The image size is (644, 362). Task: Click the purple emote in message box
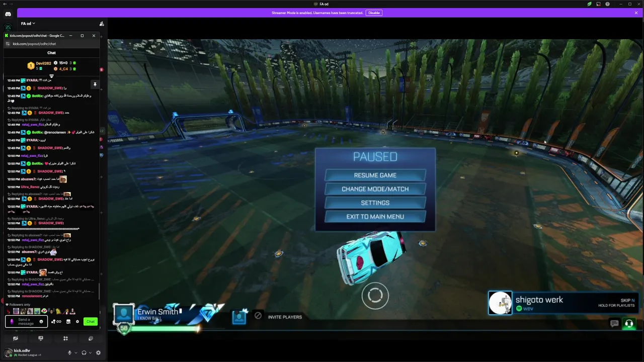pos(12,322)
